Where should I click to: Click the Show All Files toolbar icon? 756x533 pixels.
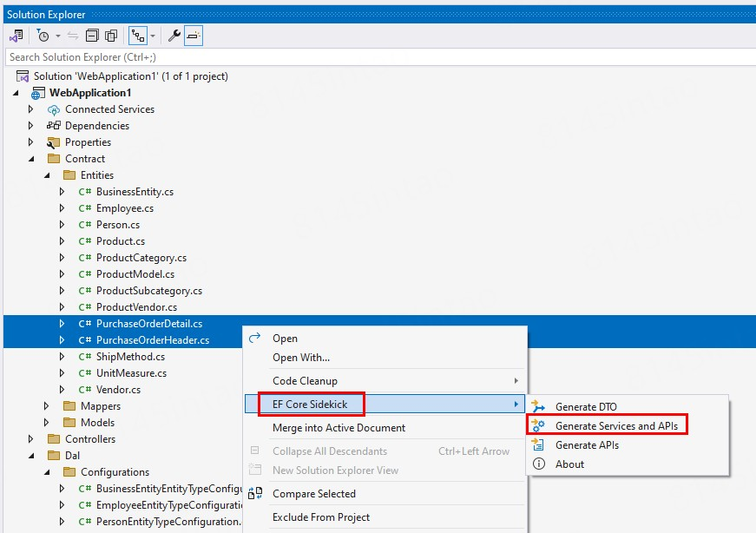coord(111,36)
